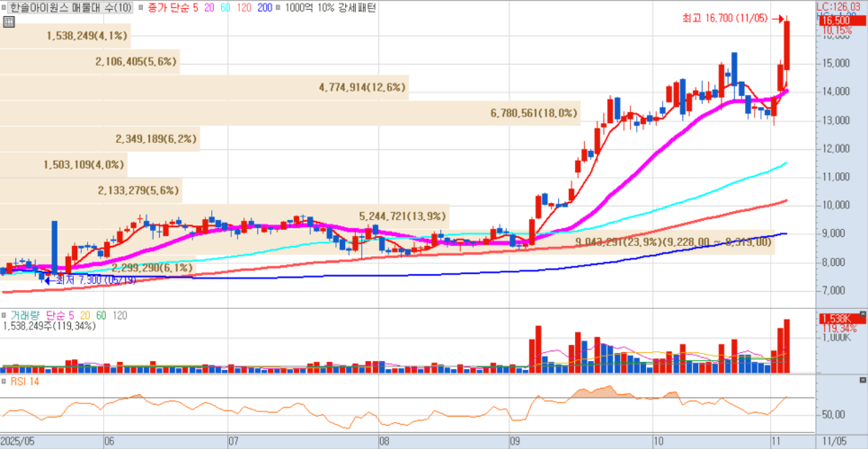Click small square marker before 한솔아이원스 매물대 label
Viewport: 868px width, 449px height.
tap(4, 8)
